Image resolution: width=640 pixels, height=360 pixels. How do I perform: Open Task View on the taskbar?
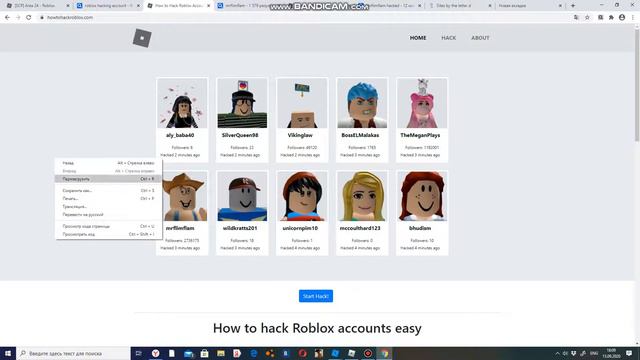(139, 353)
